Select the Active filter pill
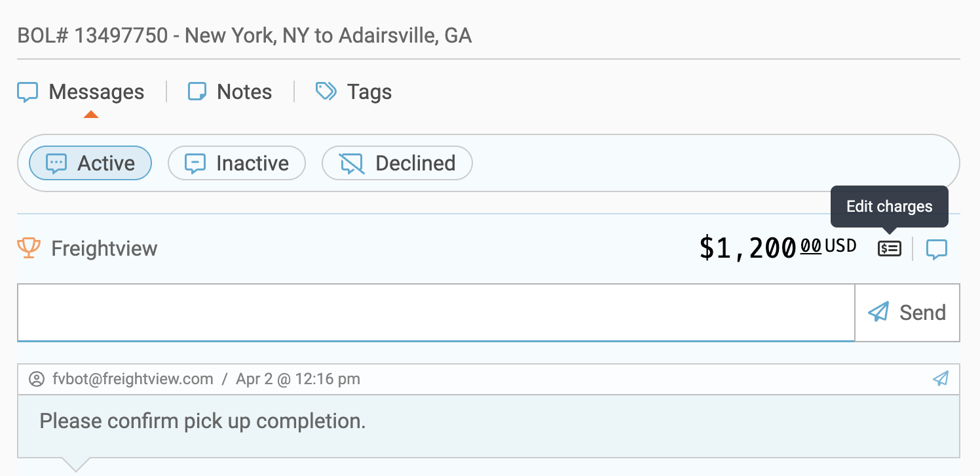This screenshot has height=476, width=980. pos(90,163)
